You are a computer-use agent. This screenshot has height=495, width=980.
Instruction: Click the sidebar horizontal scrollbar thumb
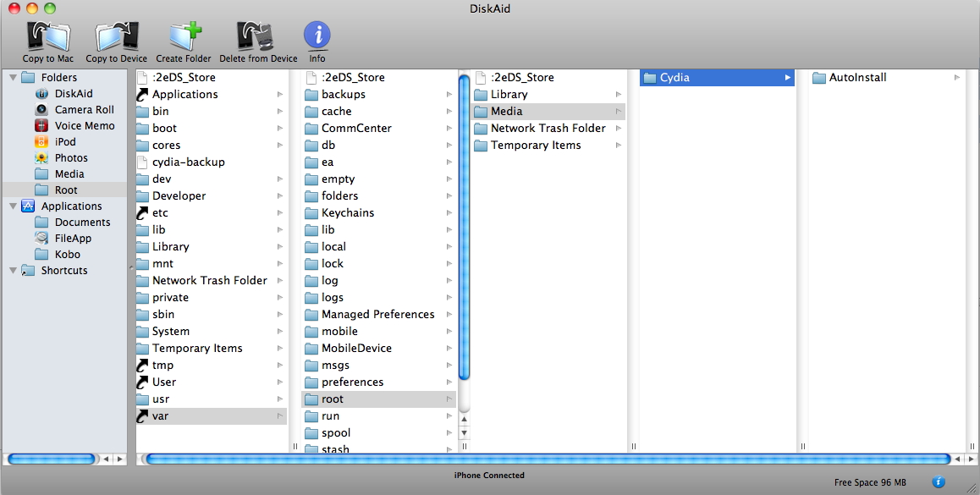point(52,459)
